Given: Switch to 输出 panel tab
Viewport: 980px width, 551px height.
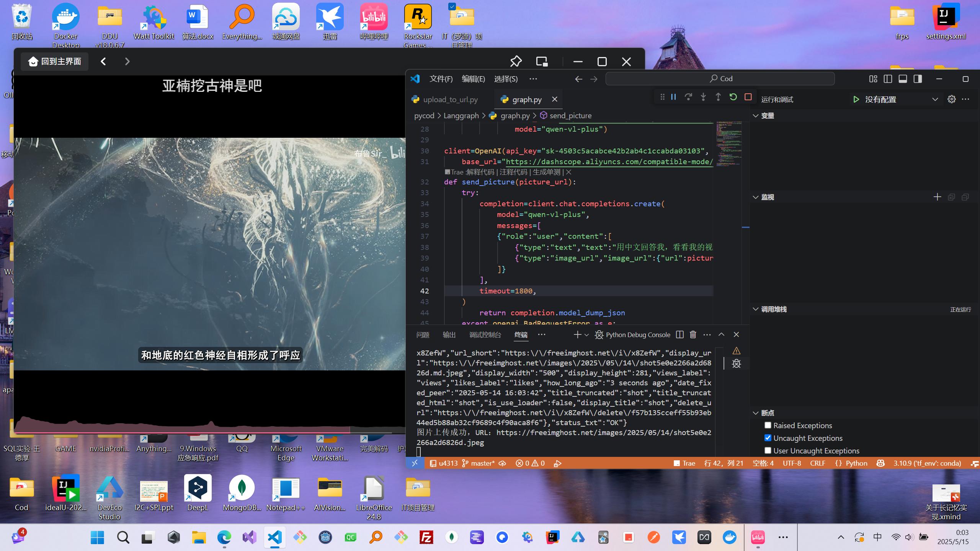Looking at the screenshot, I should click(x=449, y=335).
